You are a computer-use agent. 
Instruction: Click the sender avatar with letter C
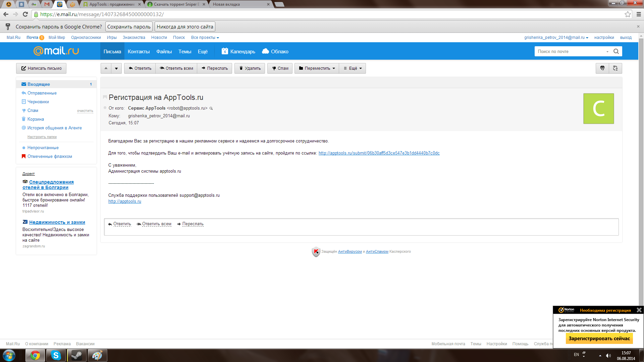[599, 109]
